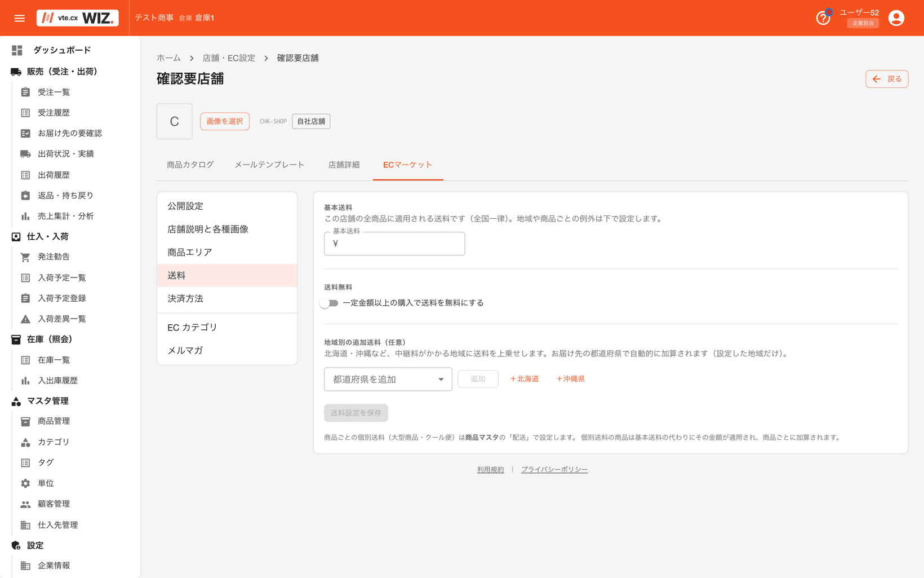Click the 追加 button

click(478, 379)
